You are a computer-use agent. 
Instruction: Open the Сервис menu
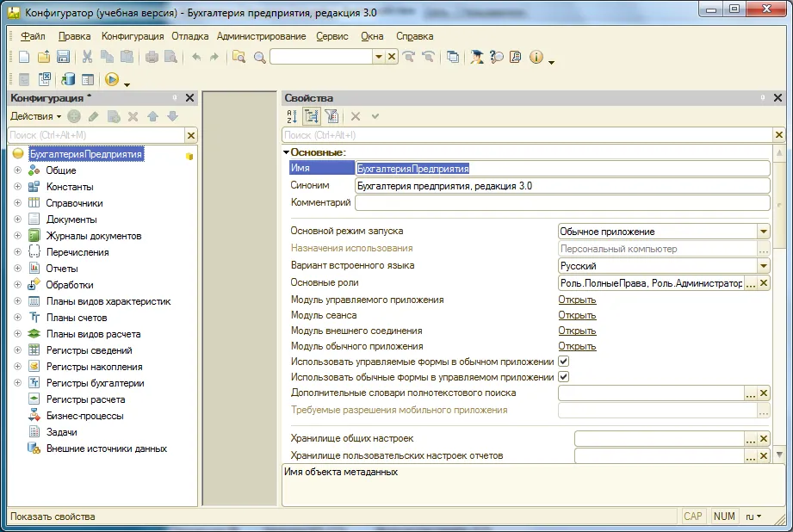[x=332, y=36]
